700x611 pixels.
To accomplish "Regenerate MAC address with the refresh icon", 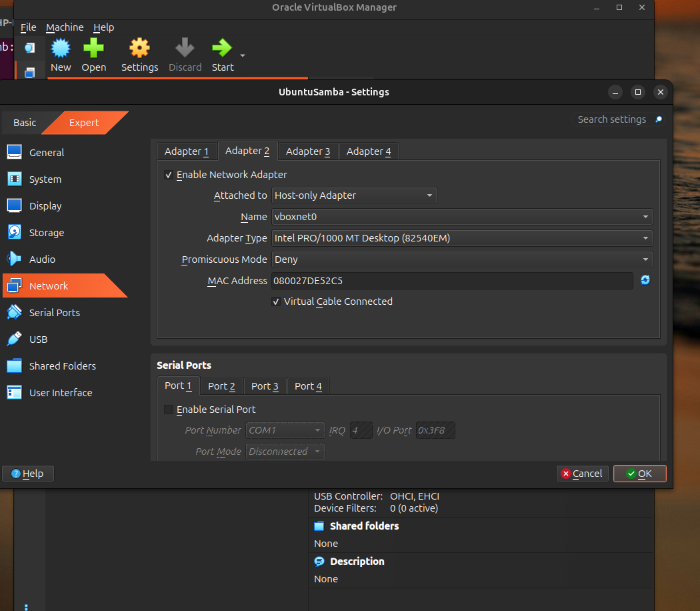I will click(x=645, y=280).
